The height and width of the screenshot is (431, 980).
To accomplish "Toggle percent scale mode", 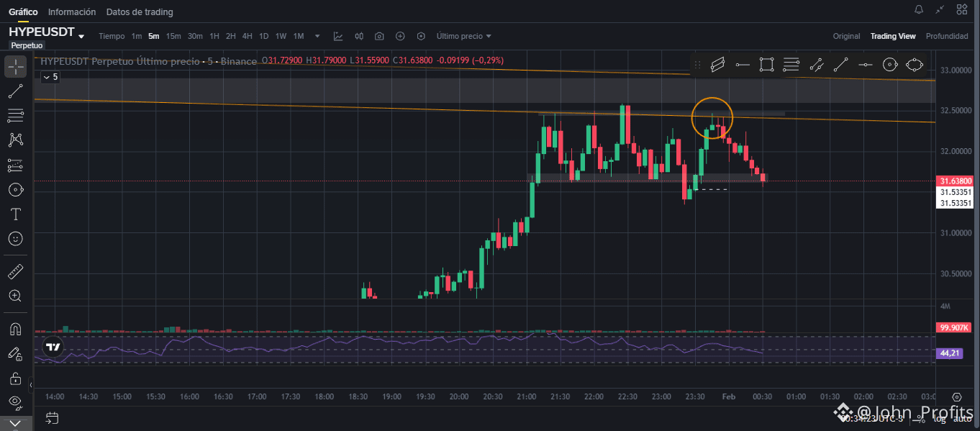I will tap(922, 419).
